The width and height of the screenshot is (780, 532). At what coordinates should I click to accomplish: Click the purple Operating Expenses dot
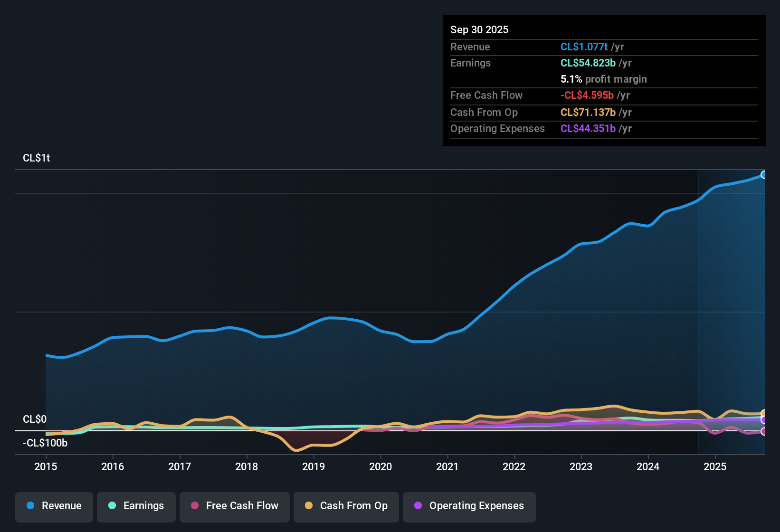(418, 505)
